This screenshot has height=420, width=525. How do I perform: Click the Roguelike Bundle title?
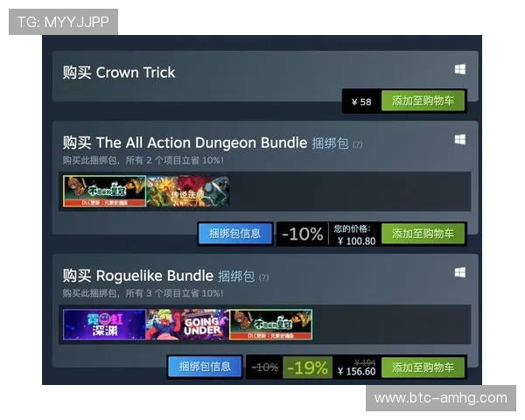[x=155, y=276]
